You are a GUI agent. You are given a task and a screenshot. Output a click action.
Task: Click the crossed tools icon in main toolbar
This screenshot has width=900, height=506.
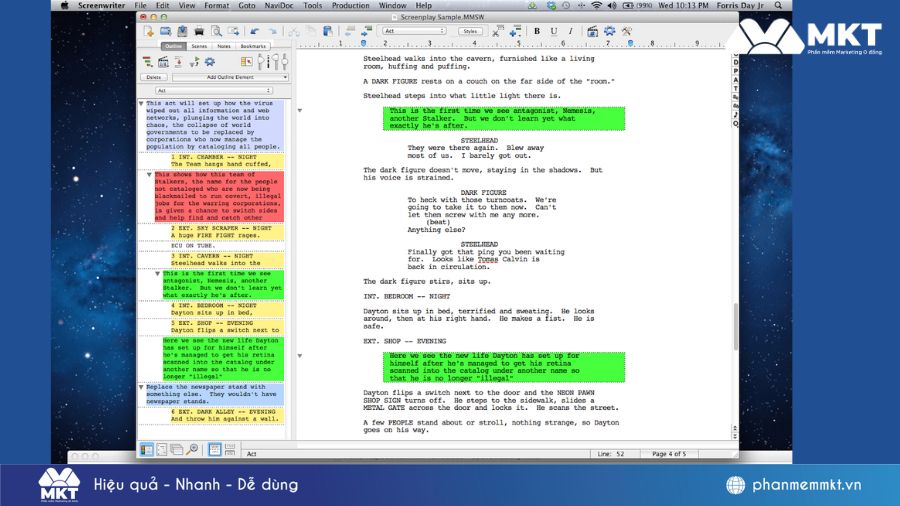coord(626,31)
